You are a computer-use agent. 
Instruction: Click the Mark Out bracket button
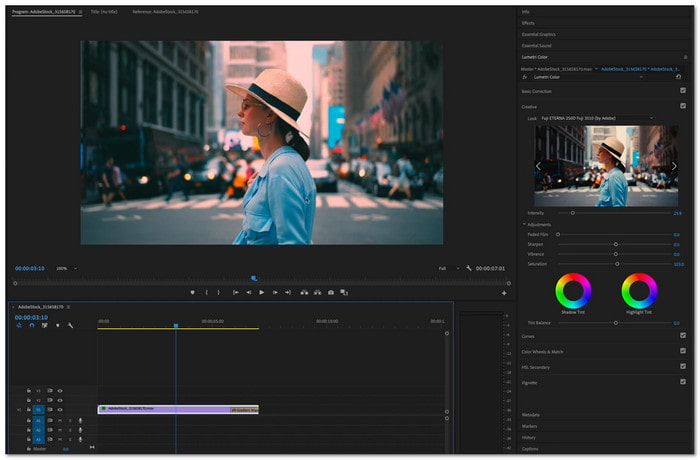(x=218, y=293)
